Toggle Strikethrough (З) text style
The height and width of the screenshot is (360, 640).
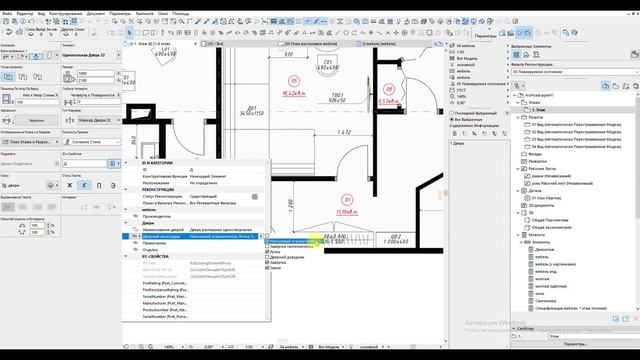pos(113,185)
